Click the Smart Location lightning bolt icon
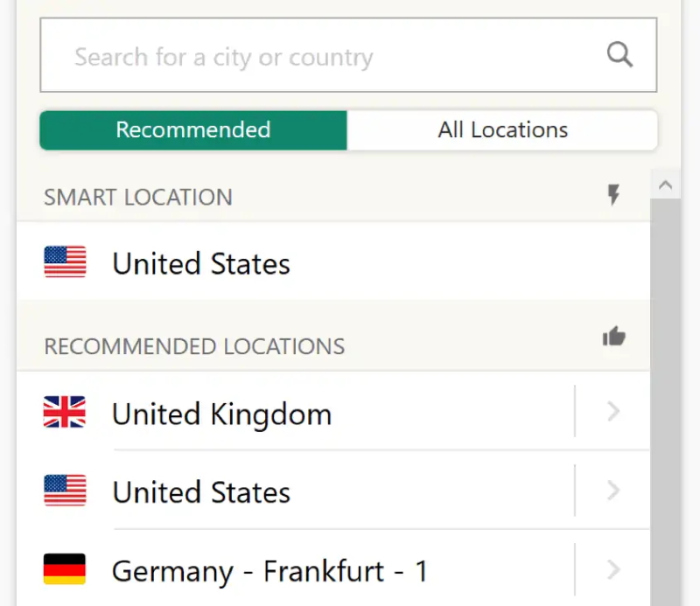The height and width of the screenshot is (606, 700). point(614,195)
